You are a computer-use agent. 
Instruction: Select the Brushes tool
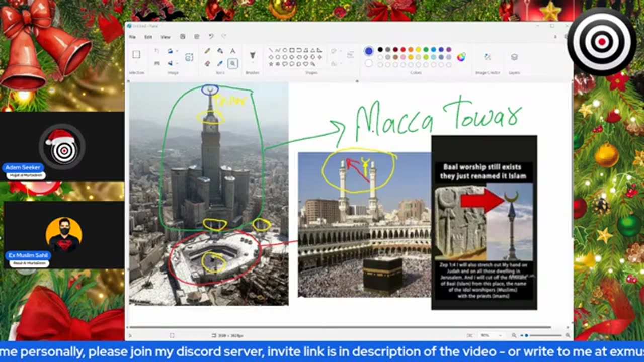point(253,54)
